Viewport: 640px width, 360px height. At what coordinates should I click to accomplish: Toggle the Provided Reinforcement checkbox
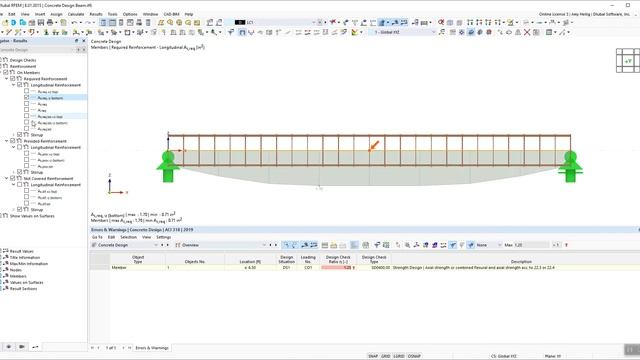click(x=13, y=141)
